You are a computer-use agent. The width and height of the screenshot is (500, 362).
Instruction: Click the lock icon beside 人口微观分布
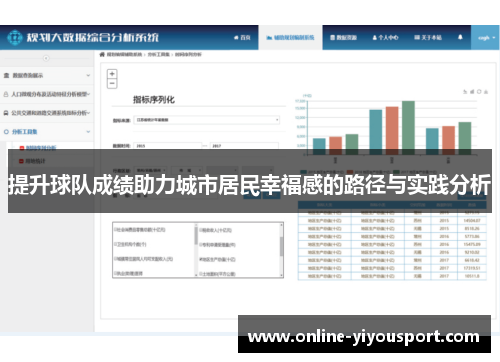coord(6,94)
